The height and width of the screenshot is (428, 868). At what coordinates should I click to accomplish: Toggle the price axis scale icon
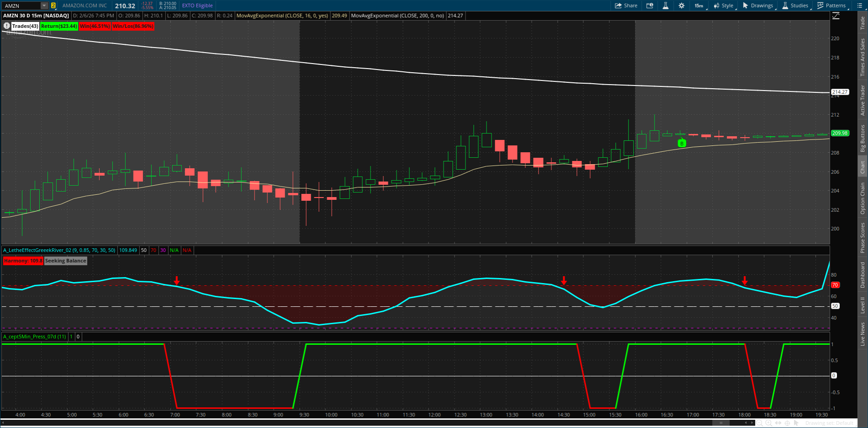coord(836,16)
